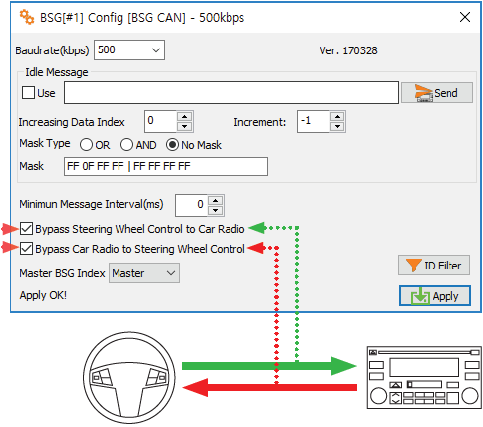The height and width of the screenshot is (427, 483).
Task: Click the car radio illustration
Action: [424, 378]
